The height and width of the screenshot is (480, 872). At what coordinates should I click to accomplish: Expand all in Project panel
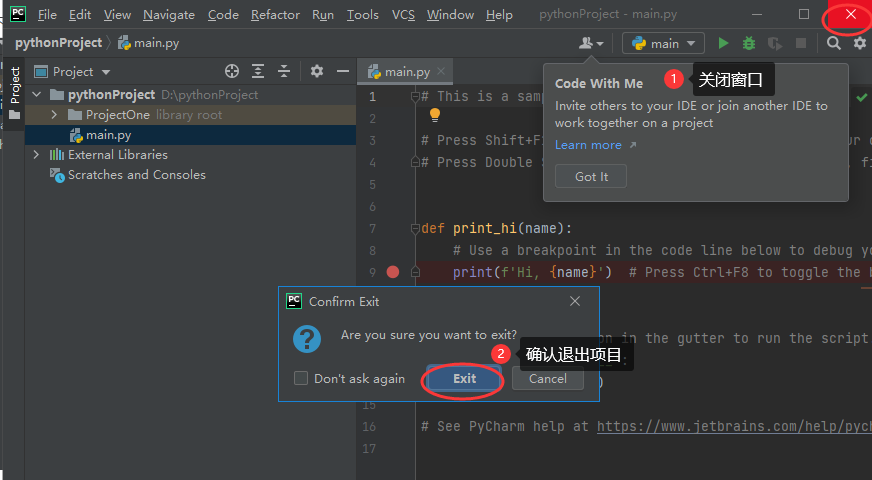(258, 71)
